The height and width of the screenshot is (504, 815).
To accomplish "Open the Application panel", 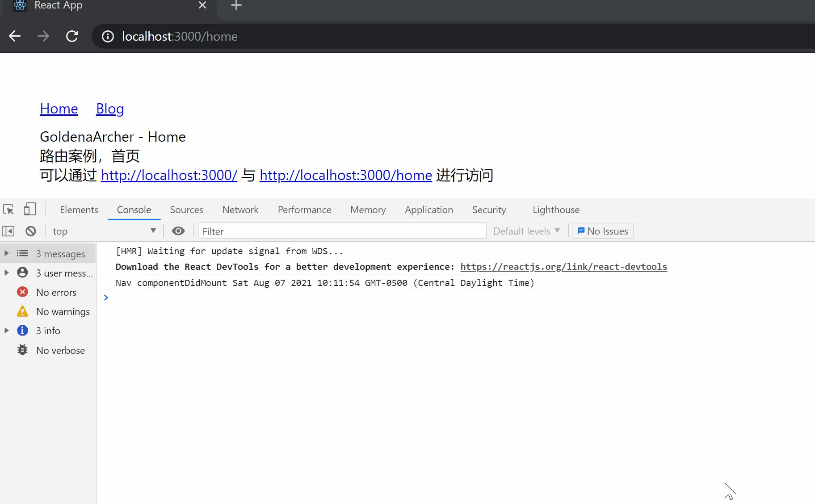I will (429, 209).
